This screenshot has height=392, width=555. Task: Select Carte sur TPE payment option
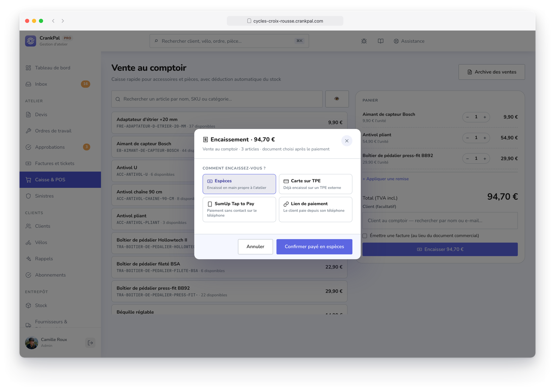click(315, 184)
